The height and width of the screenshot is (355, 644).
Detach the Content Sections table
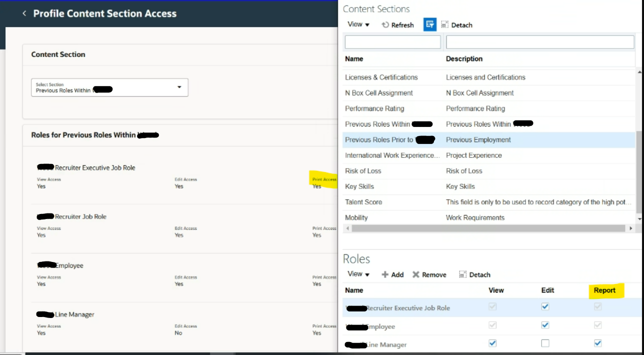point(456,24)
